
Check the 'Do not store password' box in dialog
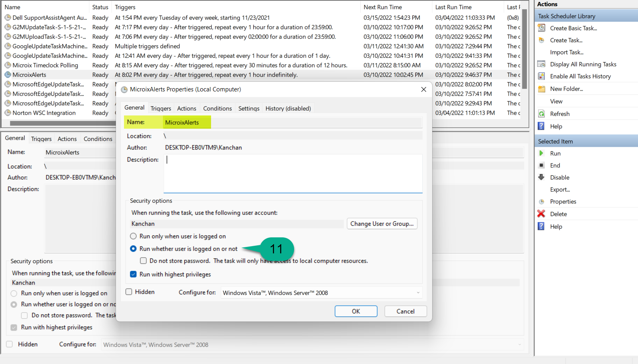click(x=143, y=261)
